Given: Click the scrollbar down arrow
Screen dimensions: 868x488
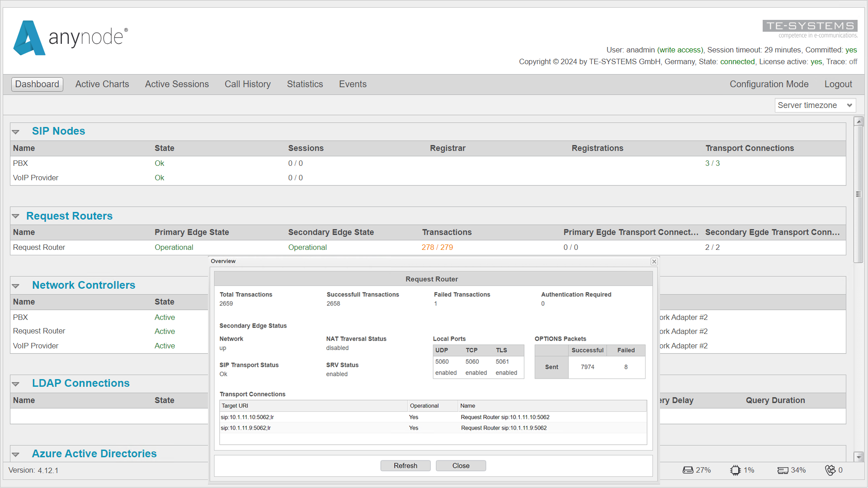Looking at the screenshot, I should pyautogui.click(x=859, y=457).
